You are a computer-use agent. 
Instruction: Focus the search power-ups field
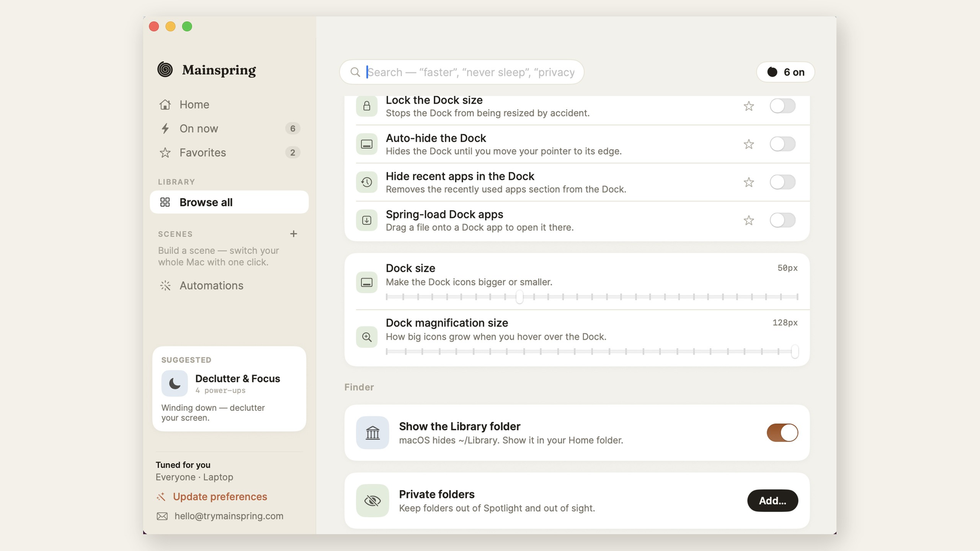click(x=462, y=72)
